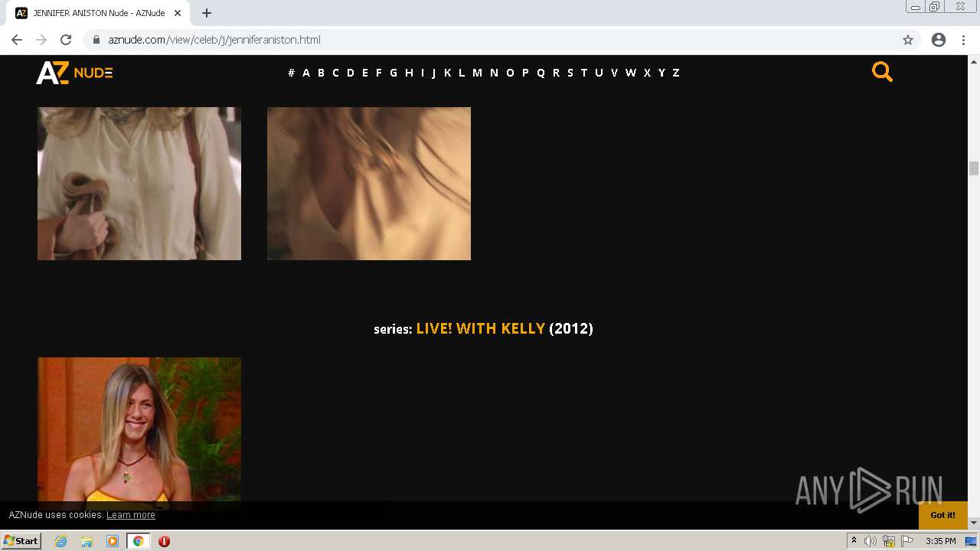Open LIVE! WITH KELLY series link

coord(481,328)
